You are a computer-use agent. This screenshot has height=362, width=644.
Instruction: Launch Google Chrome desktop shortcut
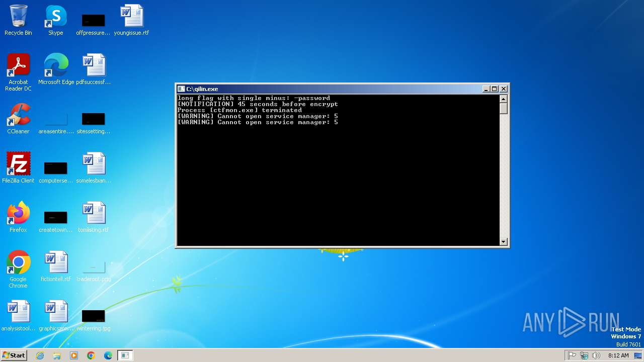click(18, 269)
